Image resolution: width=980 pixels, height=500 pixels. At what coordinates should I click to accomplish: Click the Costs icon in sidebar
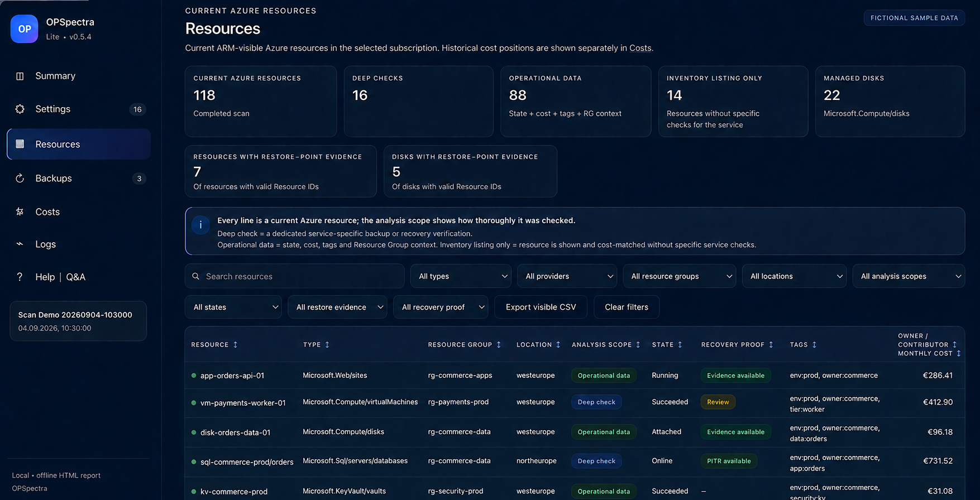(20, 211)
